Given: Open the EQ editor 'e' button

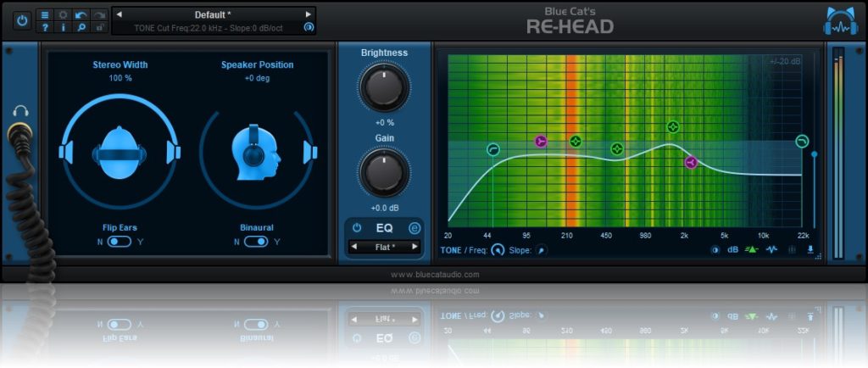Looking at the screenshot, I should coord(415,228).
